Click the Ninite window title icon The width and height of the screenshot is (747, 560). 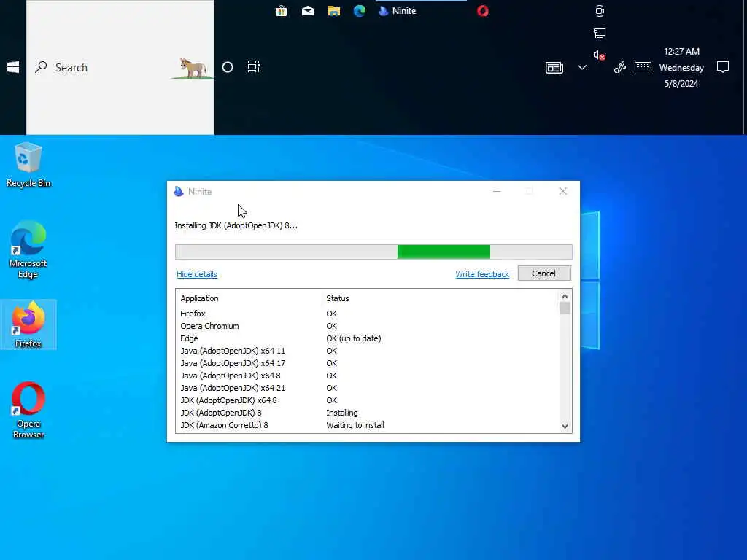pyautogui.click(x=179, y=192)
